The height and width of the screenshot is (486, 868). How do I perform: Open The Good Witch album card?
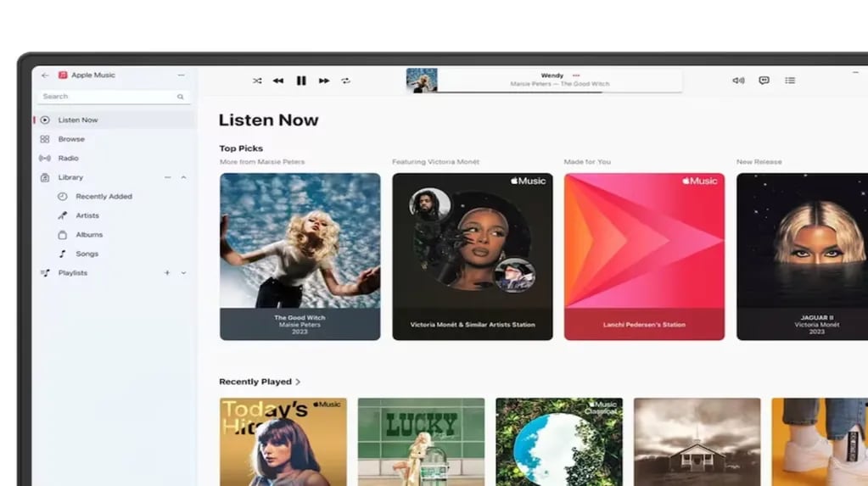pyautogui.click(x=300, y=257)
